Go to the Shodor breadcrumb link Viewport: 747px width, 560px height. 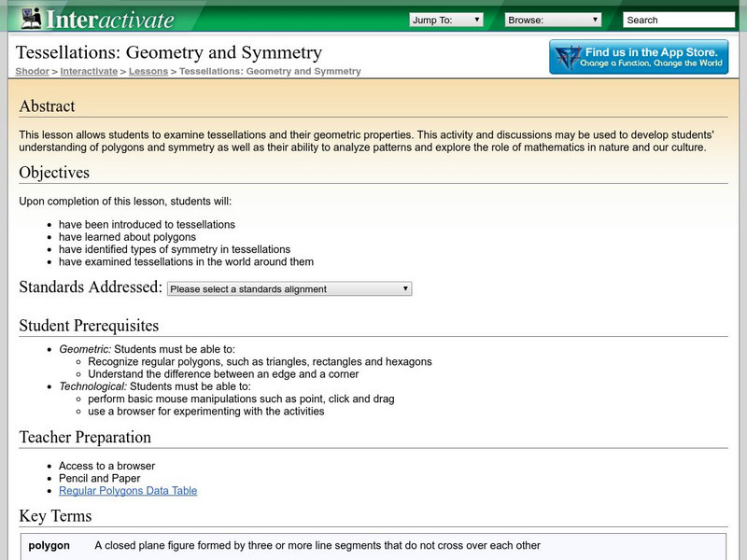[x=32, y=71]
